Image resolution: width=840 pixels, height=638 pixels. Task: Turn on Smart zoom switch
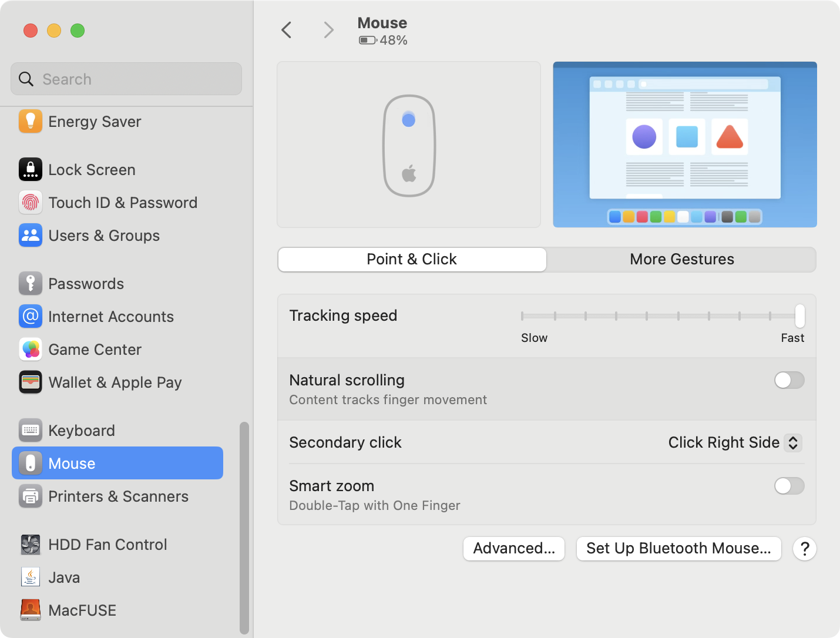(789, 486)
